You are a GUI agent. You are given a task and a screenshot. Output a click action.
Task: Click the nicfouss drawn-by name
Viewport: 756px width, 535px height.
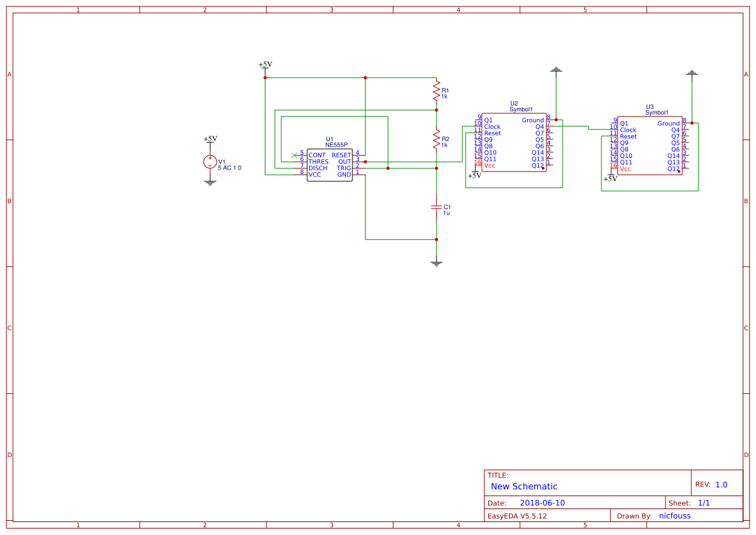click(x=675, y=516)
